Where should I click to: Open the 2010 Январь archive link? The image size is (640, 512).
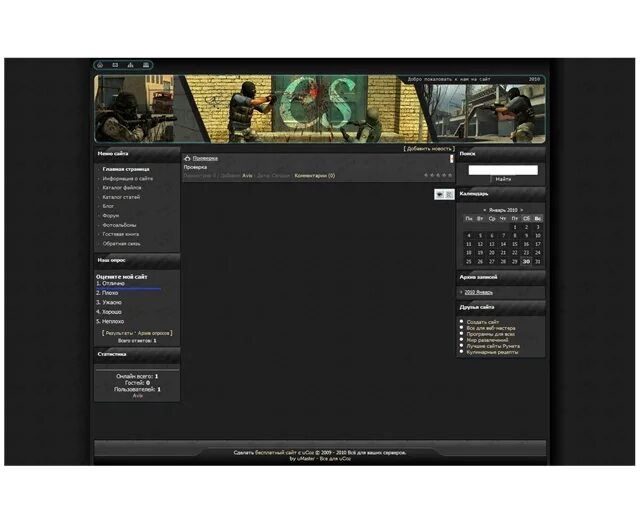478,292
